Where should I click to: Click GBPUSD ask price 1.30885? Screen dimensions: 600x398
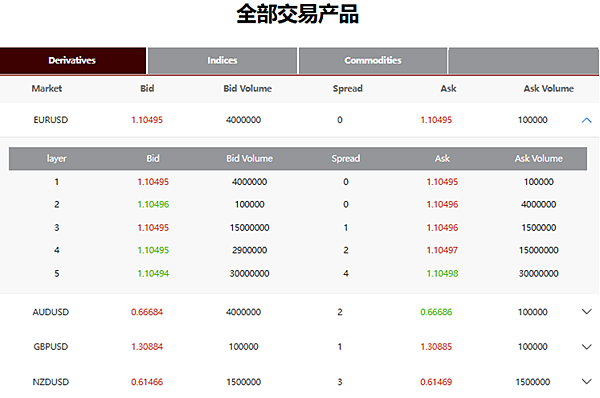click(436, 347)
